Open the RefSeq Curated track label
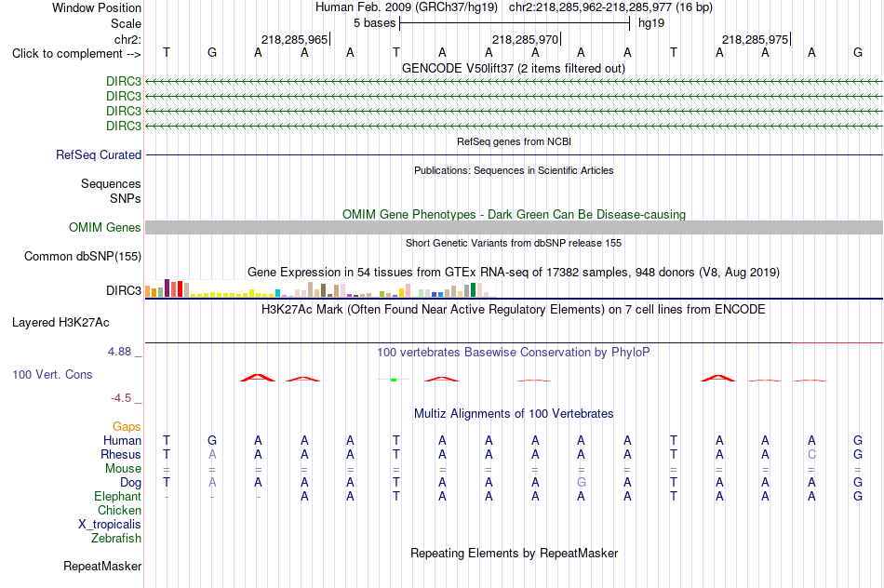 [99, 155]
